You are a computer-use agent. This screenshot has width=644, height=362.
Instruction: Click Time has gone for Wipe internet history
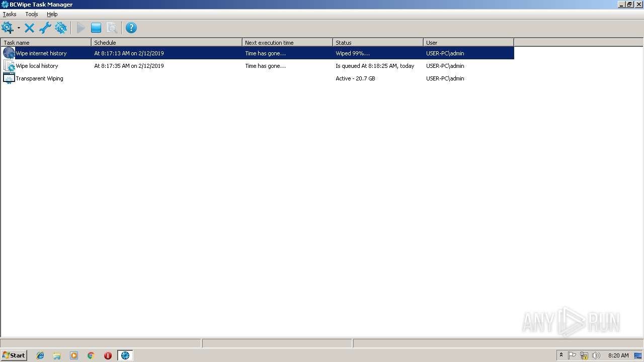[265, 53]
